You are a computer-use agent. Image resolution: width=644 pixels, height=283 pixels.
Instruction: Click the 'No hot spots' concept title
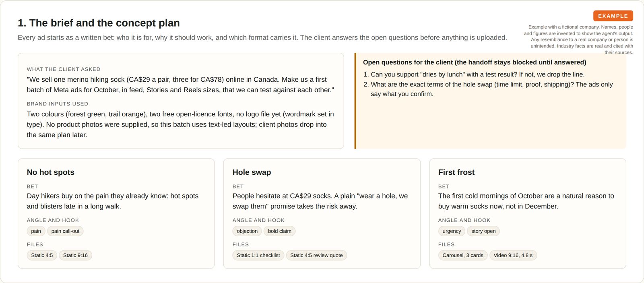[x=51, y=172]
